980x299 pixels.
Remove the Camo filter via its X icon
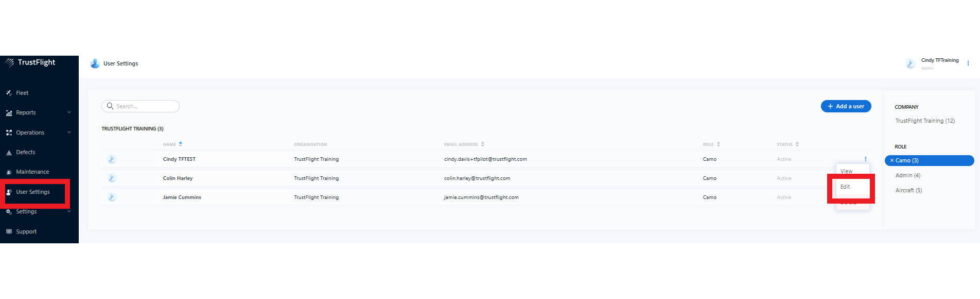(x=892, y=161)
